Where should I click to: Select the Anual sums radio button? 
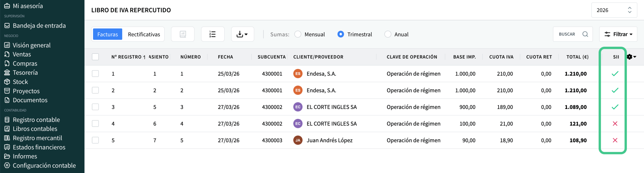click(388, 34)
